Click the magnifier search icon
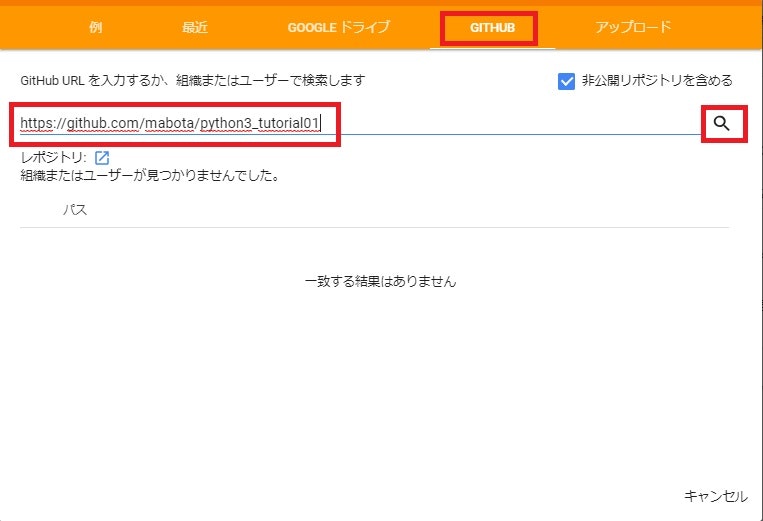This screenshot has height=521, width=763. [722, 124]
